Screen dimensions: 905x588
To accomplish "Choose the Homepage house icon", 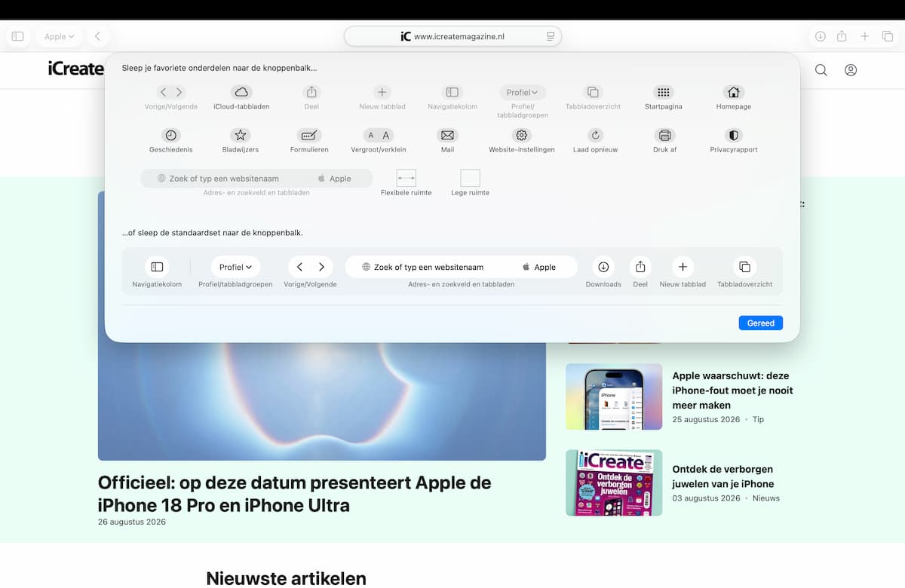I will (734, 92).
